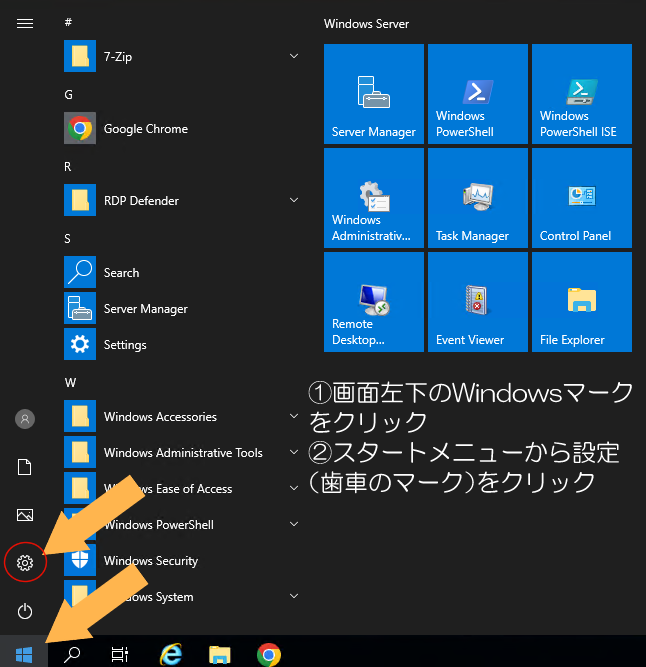The width and height of the screenshot is (646, 667).
Task: Launch the Windows PowerShell tile
Action: pos(477,94)
